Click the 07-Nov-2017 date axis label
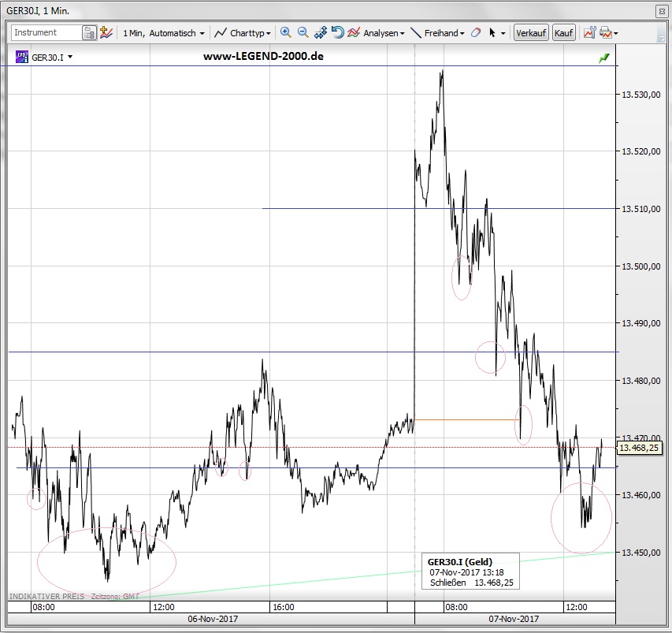 pyautogui.click(x=514, y=619)
